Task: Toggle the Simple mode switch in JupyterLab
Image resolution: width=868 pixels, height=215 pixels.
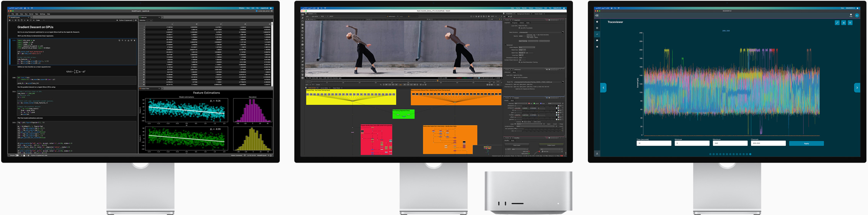Action: point(16,155)
